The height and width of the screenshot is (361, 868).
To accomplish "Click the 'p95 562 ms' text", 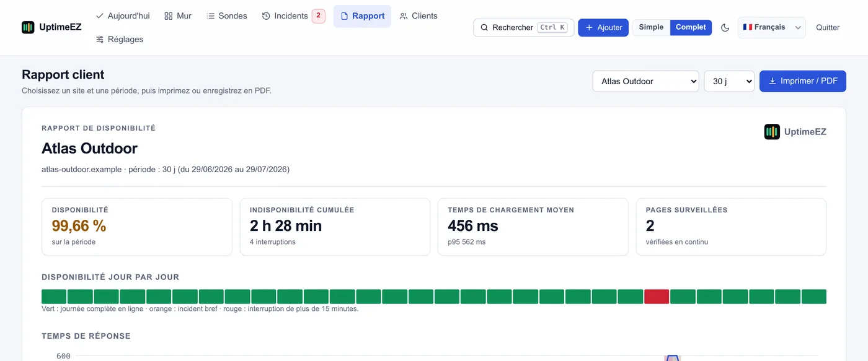I will [x=467, y=242].
